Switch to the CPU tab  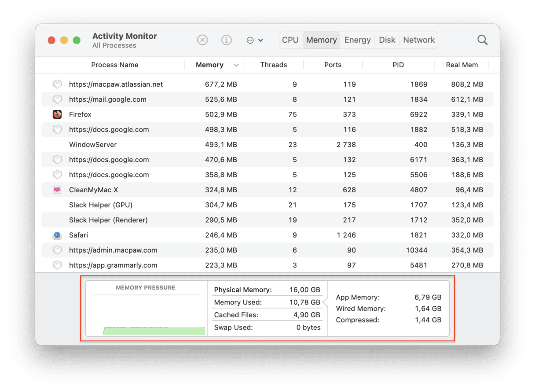(290, 40)
